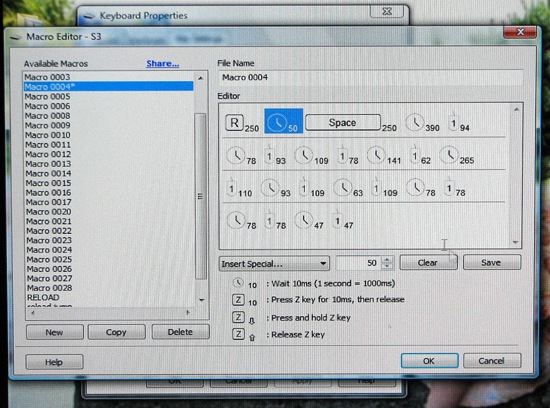This screenshot has height=408, width=550.
Task: Select the 109 ms wait clock step
Action: 311,156
